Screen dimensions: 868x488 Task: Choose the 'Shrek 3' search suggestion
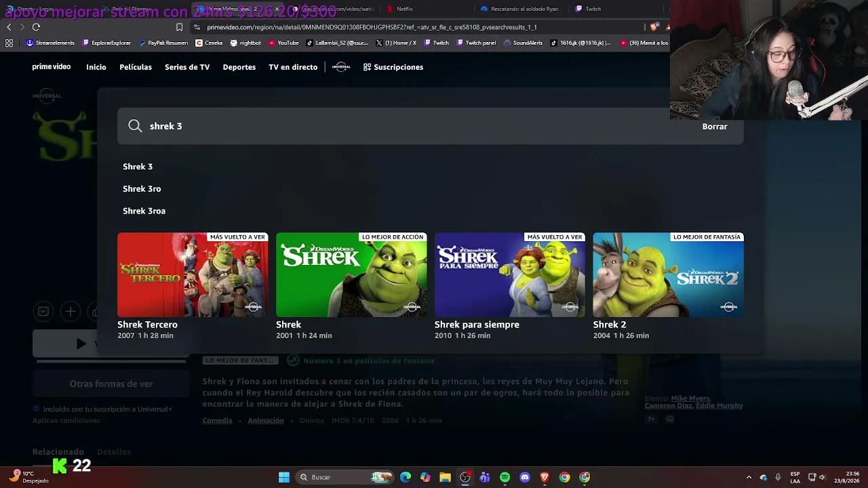(x=138, y=167)
